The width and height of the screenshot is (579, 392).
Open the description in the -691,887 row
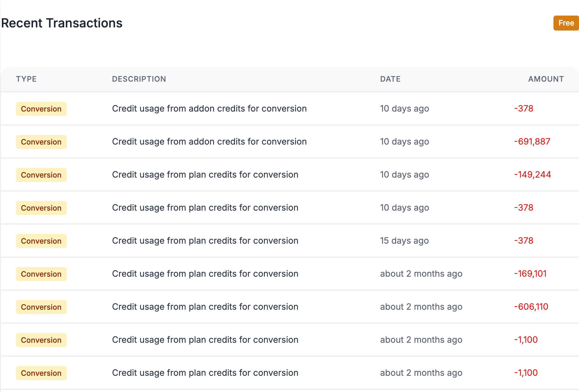coord(209,141)
